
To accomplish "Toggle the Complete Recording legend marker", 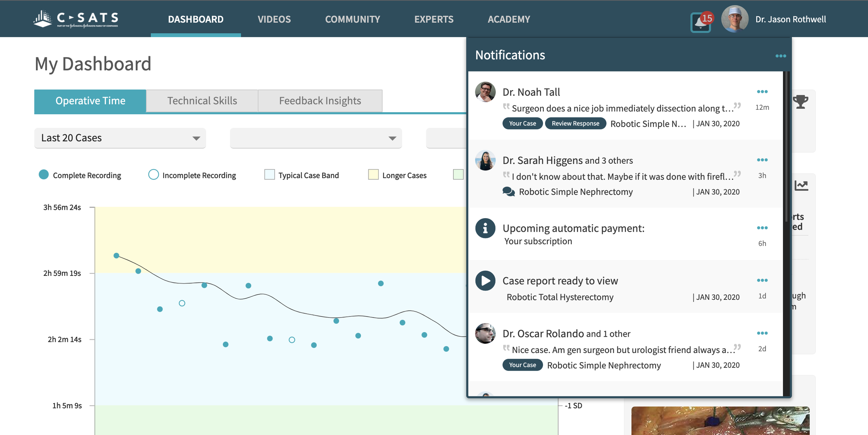I will pos(44,175).
